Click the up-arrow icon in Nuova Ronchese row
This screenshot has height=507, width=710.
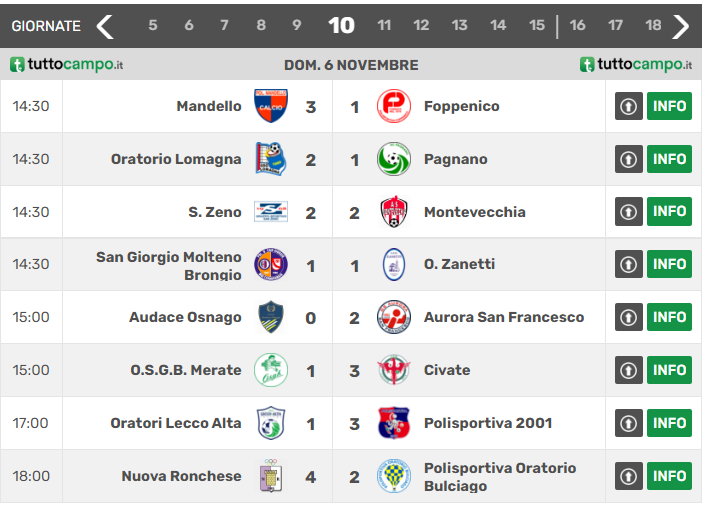point(628,476)
